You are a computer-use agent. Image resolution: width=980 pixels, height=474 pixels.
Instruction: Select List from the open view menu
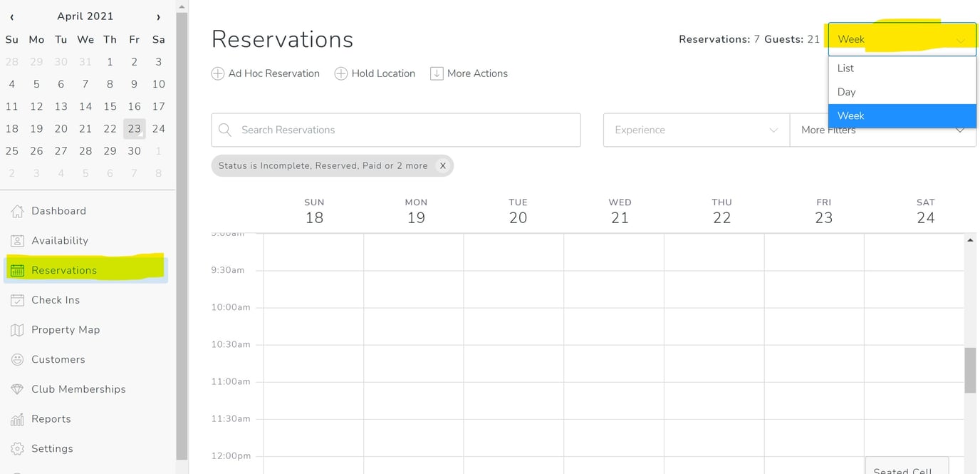point(845,68)
